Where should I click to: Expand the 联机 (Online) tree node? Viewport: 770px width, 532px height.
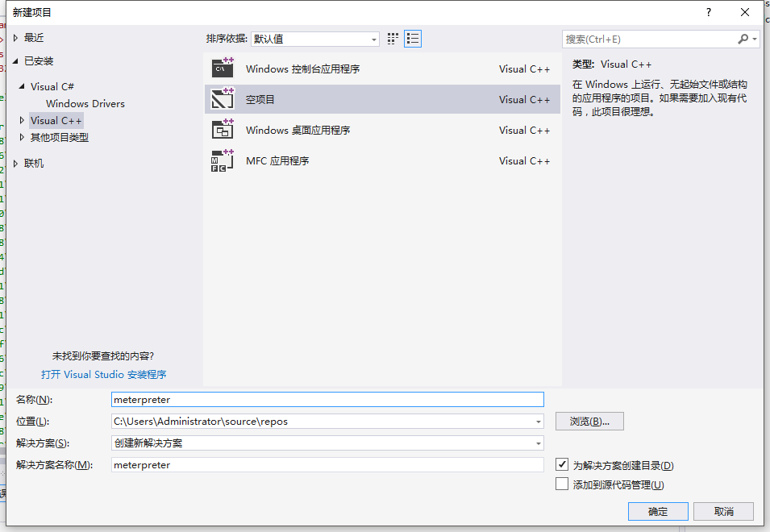tap(15, 164)
